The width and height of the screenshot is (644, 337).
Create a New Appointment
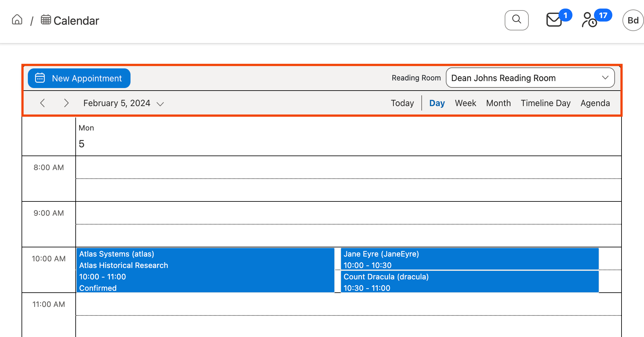click(79, 78)
